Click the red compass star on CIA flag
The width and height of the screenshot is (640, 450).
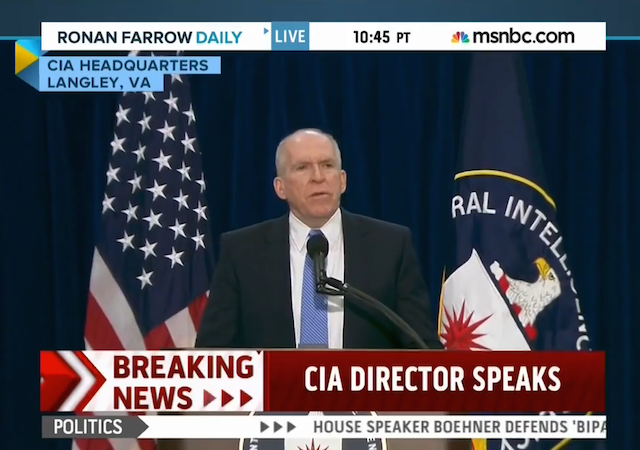coord(465,327)
